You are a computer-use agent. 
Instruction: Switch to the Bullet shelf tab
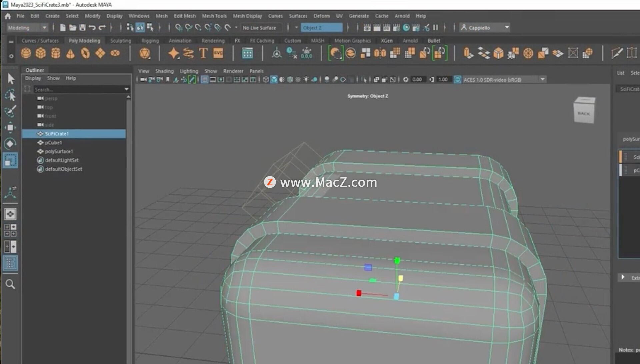click(434, 41)
